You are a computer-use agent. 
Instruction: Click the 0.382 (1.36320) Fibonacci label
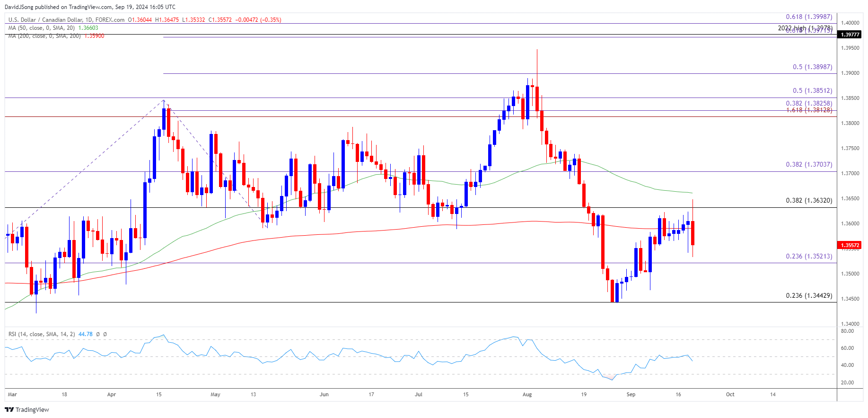coord(809,200)
